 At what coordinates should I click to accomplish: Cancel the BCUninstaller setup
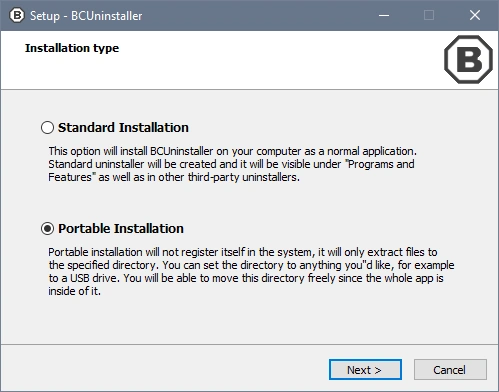click(x=450, y=369)
